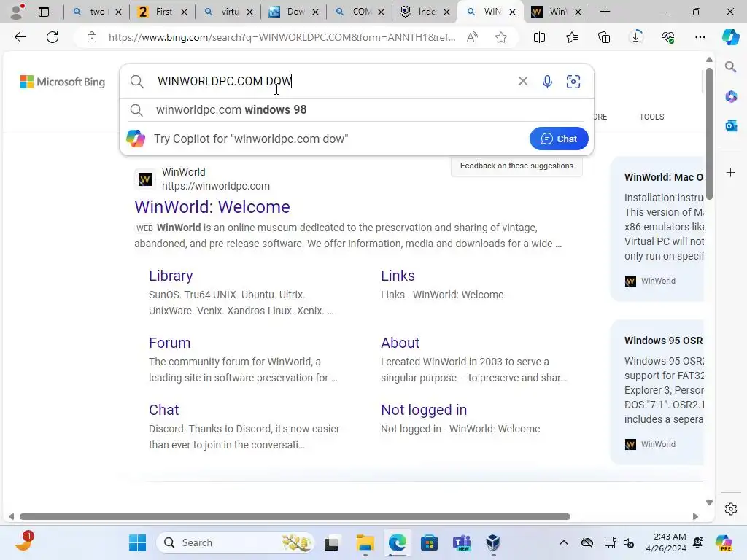Open WinWorld: Welcome result
The height and width of the screenshot is (560, 747).
click(212, 207)
